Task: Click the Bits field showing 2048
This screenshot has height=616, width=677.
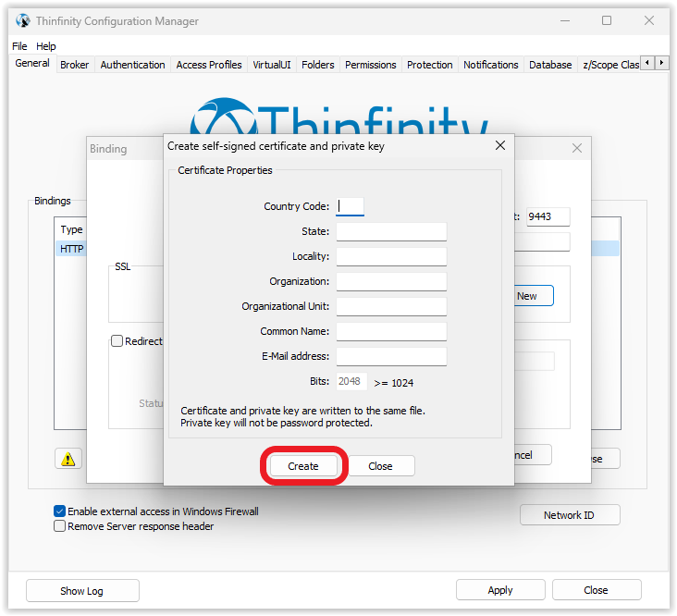Action: point(351,382)
